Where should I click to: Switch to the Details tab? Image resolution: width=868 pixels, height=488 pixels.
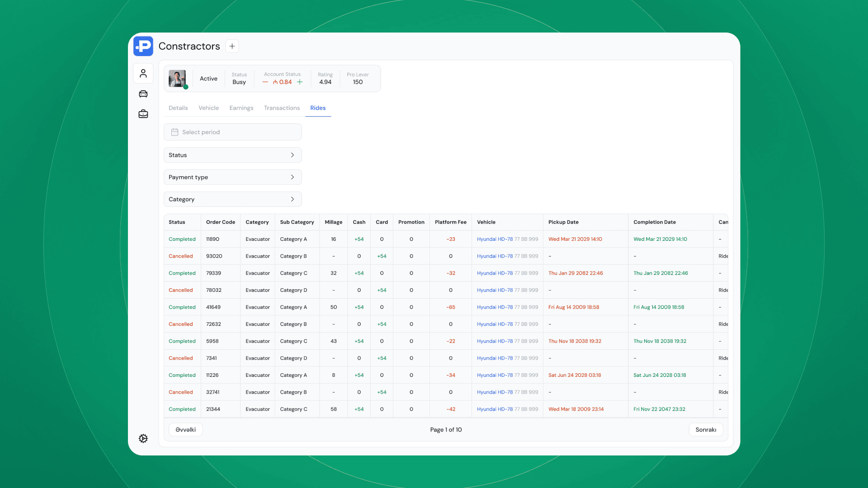click(x=178, y=108)
